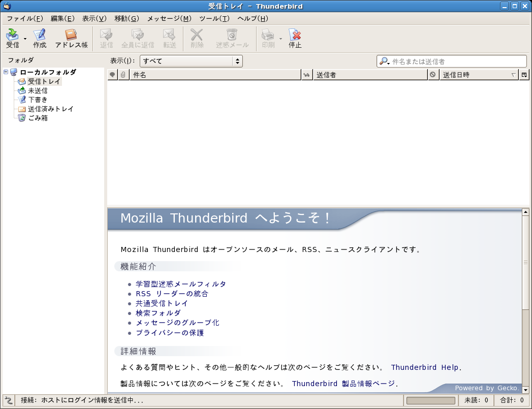Sort by 送信日時 date column

pos(479,75)
